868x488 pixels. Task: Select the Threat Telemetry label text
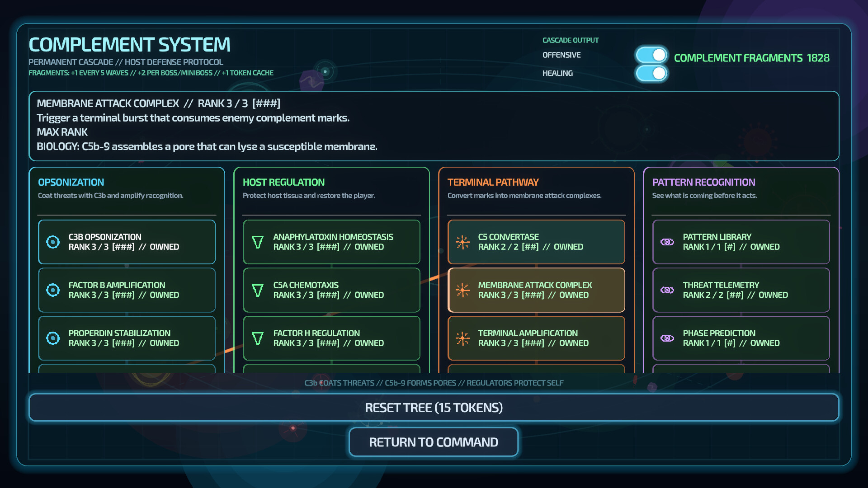721,285
